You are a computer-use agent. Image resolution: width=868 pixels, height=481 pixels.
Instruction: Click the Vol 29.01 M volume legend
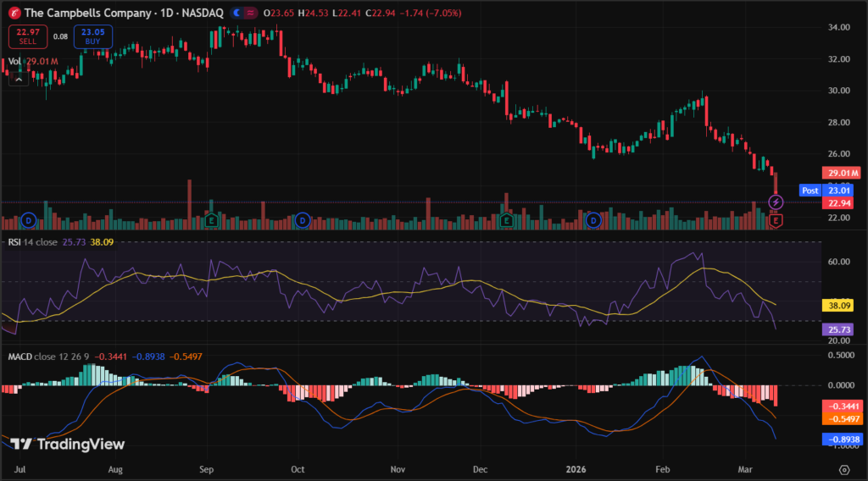pos(33,62)
